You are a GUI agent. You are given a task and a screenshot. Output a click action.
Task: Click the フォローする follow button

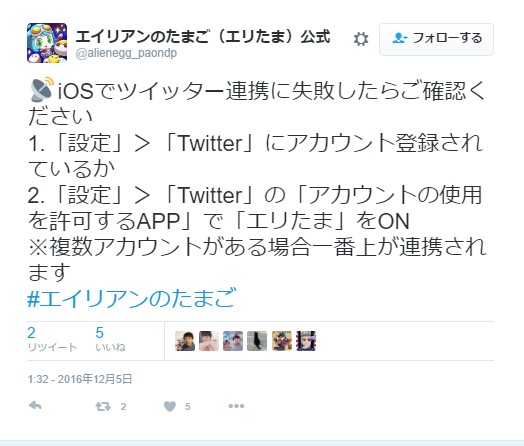[436, 39]
